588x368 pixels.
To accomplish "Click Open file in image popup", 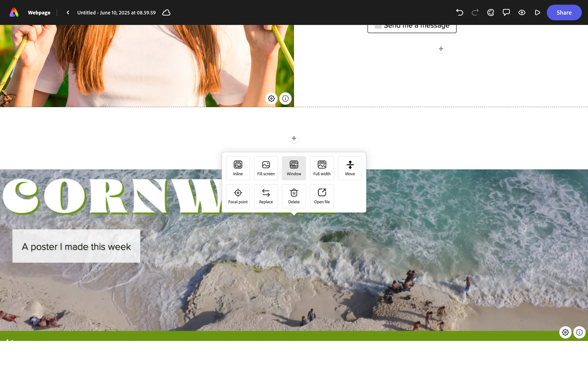I will click(x=322, y=196).
